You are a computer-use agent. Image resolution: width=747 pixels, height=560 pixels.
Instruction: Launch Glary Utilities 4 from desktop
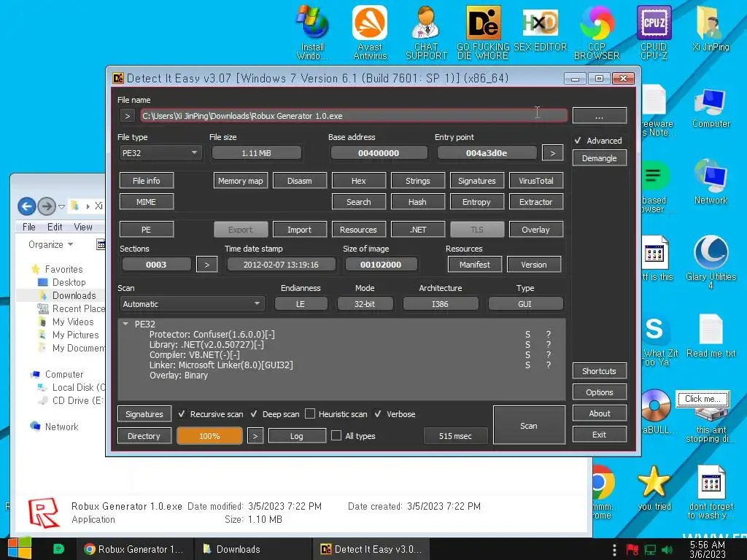pyautogui.click(x=711, y=261)
